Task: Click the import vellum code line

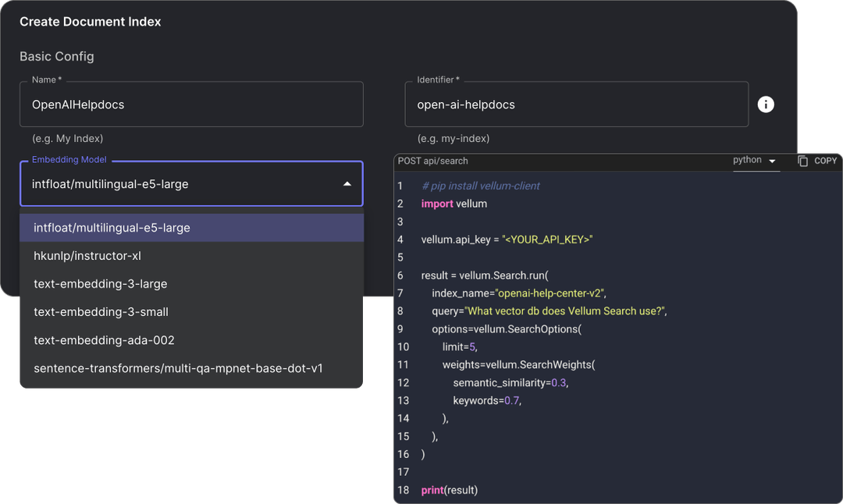Action: click(453, 204)
